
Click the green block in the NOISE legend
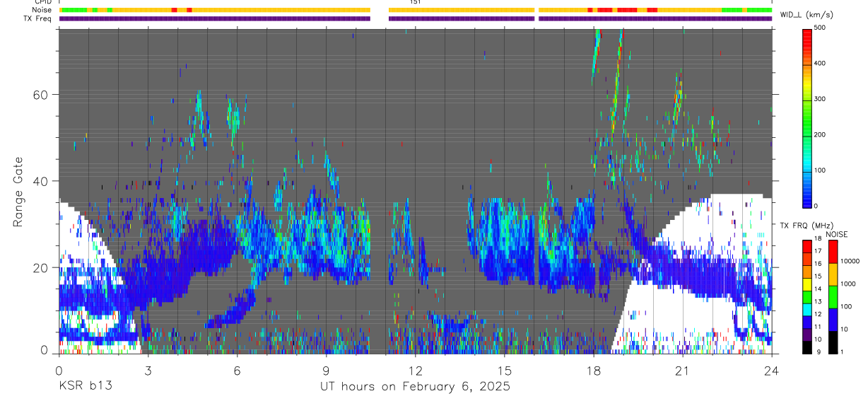pos(833,297)
